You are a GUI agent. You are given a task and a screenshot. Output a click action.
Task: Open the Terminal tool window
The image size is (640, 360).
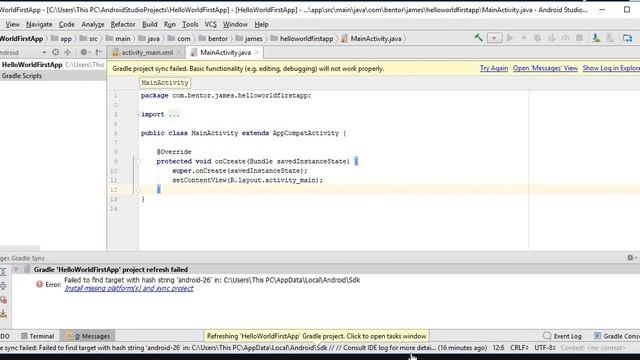[38, 336]
